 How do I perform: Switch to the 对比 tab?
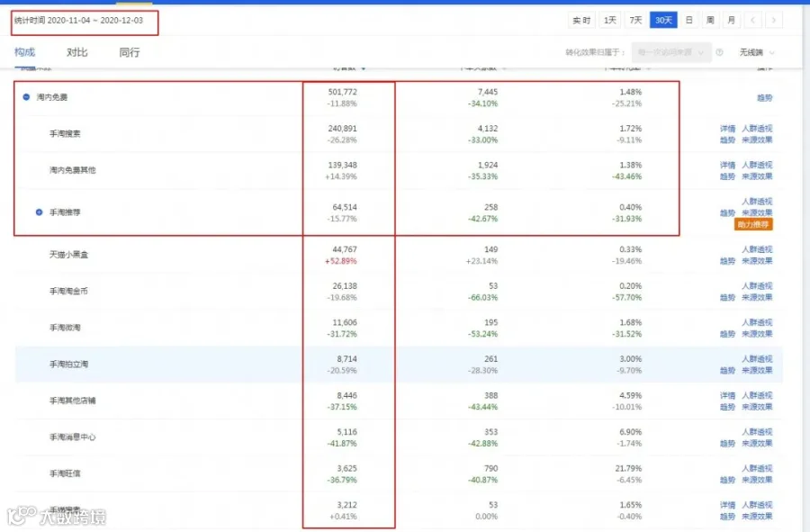coord(77,52)
